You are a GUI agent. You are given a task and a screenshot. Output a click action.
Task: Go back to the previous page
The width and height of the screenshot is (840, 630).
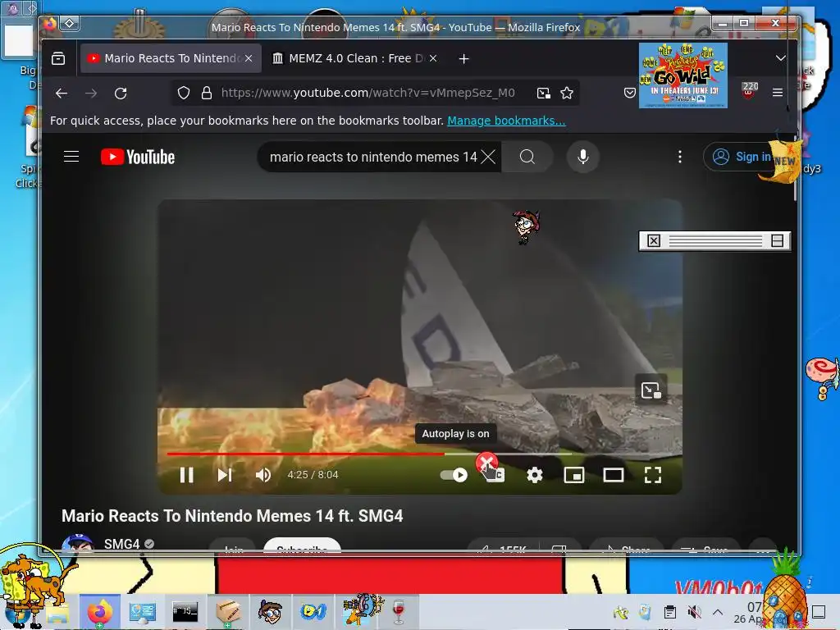(62, 94)
